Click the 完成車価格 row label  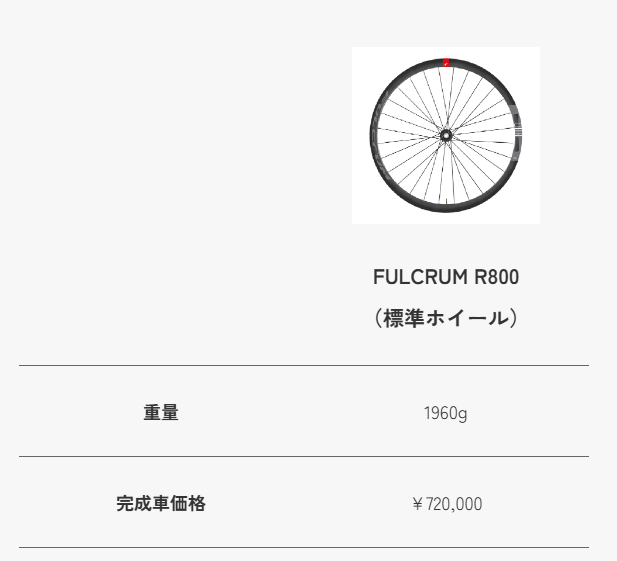click(x=161, y=503)
